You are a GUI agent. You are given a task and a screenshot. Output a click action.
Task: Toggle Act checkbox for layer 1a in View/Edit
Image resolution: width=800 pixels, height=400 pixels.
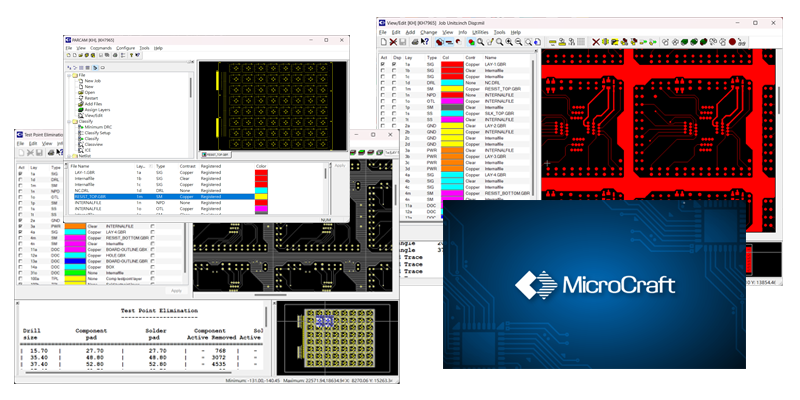coord(383,65)
